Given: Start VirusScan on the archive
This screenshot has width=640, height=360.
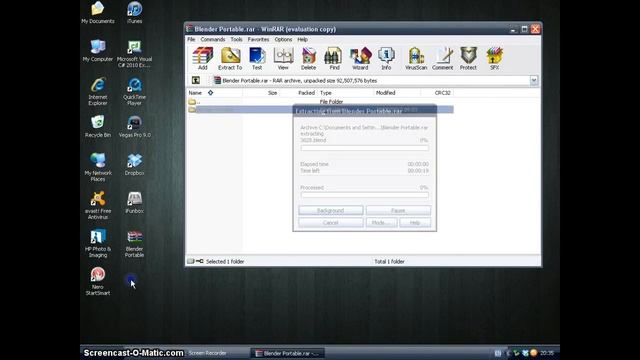Looking at the screenshot, I should click(x=416, y=58).
